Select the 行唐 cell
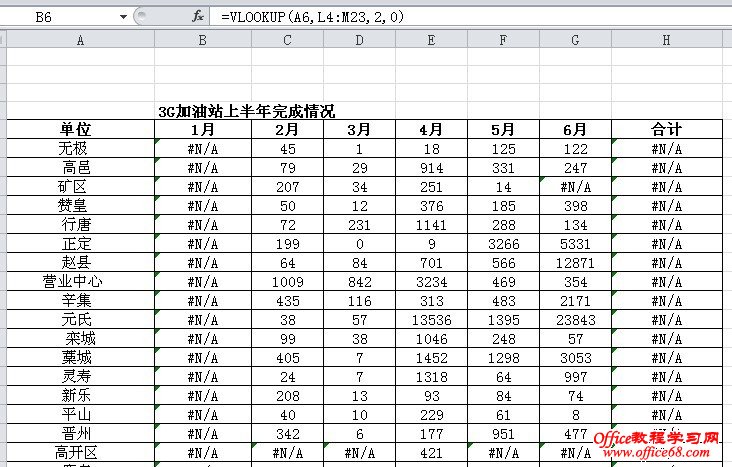 coord(80,225)
